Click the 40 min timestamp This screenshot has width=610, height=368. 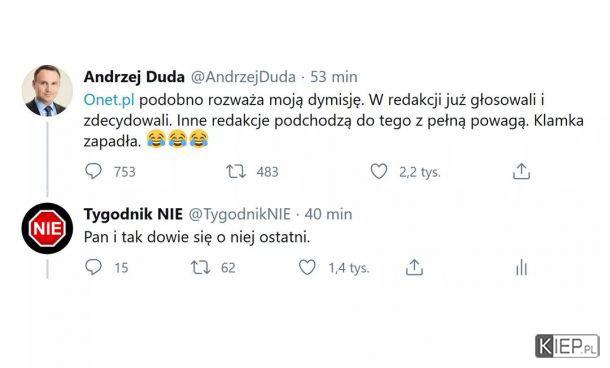pos(328,214)
